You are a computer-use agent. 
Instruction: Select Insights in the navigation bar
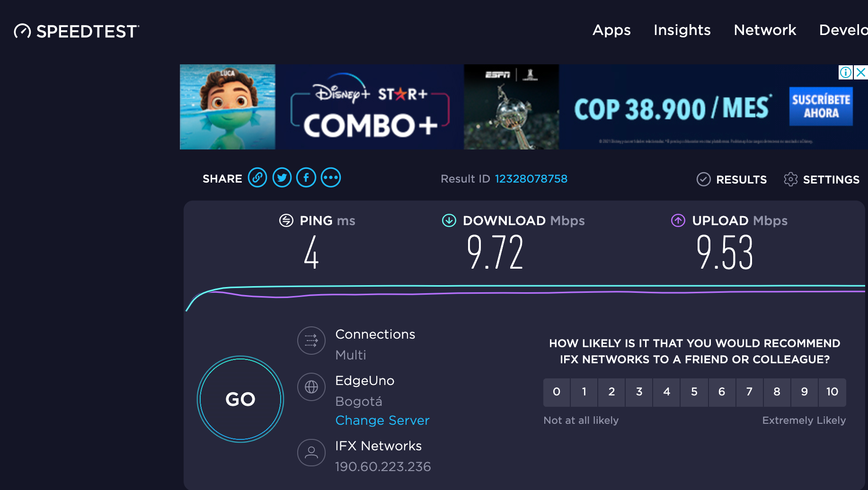682,30
